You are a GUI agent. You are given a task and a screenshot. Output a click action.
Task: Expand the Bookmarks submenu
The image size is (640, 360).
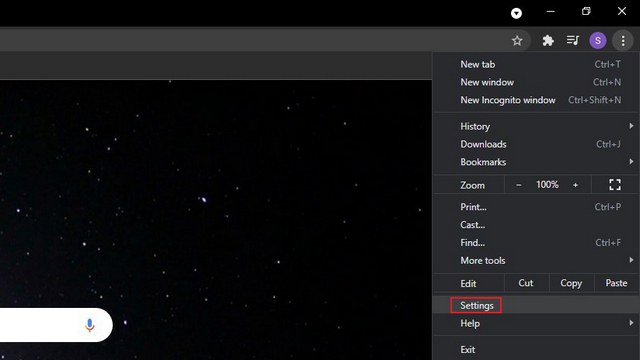click(x=536, y=162)
